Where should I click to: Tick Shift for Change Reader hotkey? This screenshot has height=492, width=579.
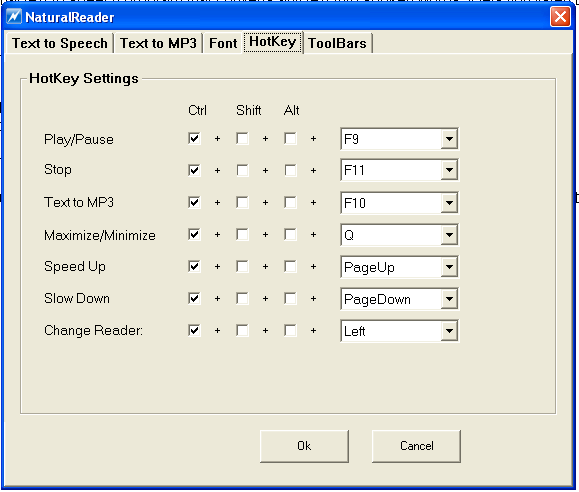coord(242,330)
